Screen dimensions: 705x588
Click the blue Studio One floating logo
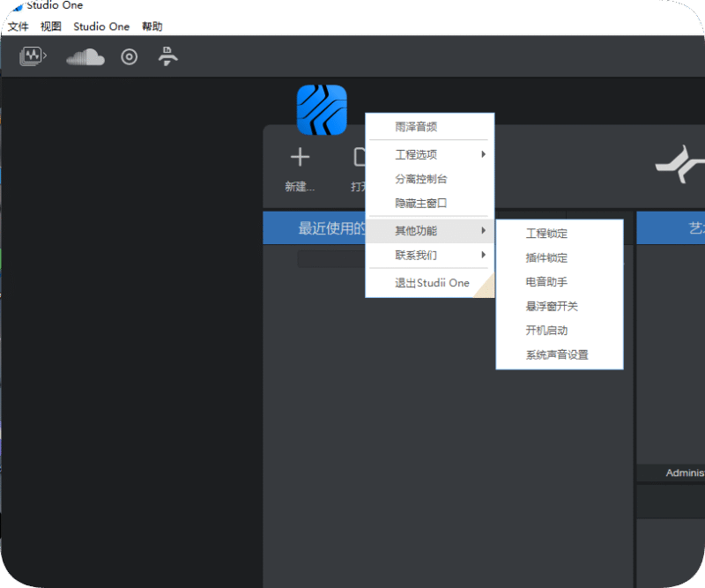322,110
